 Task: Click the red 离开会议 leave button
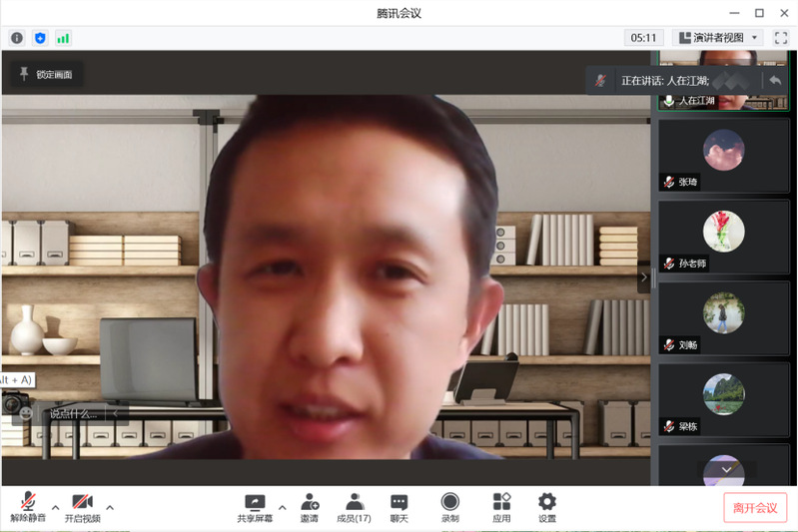click(755, 507)
